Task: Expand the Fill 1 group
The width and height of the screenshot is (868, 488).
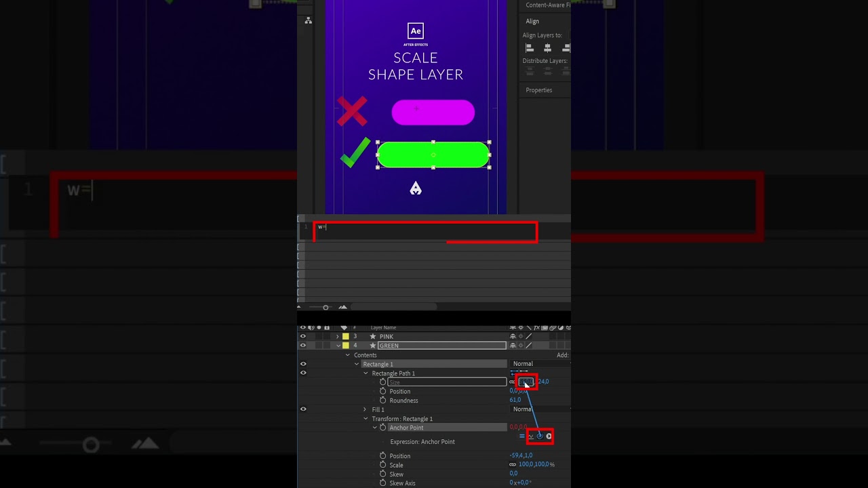Action: tap(364, 409)
